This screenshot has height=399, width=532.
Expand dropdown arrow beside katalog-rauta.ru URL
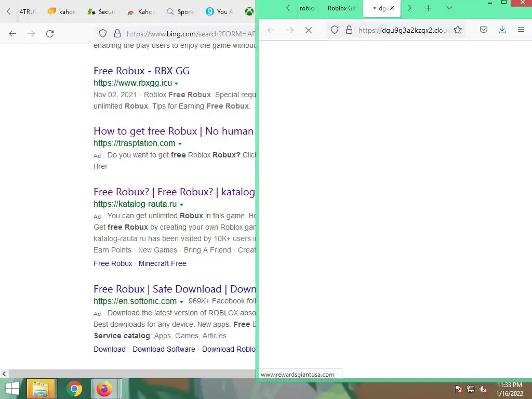point(181,205)
